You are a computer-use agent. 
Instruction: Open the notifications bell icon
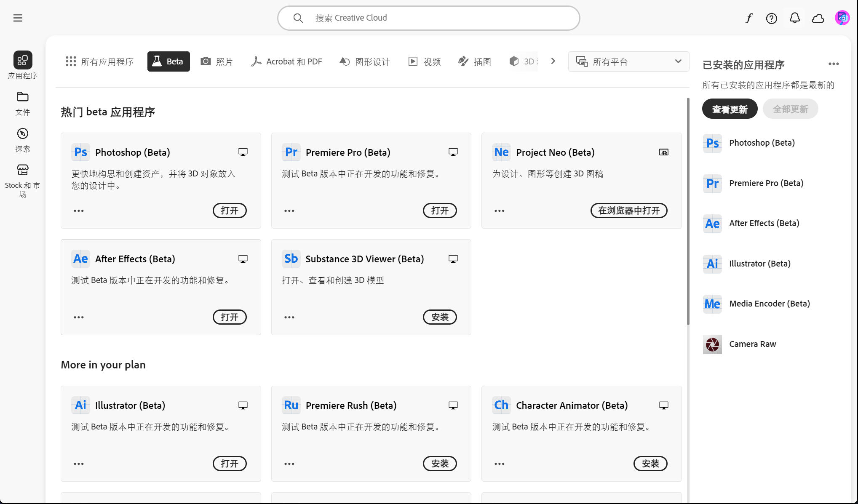794,18
